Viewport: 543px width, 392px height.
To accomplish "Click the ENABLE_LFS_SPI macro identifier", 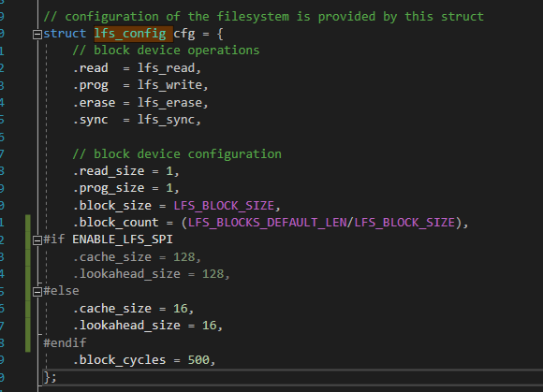I will pyautogui.click(x=123, y=240).
